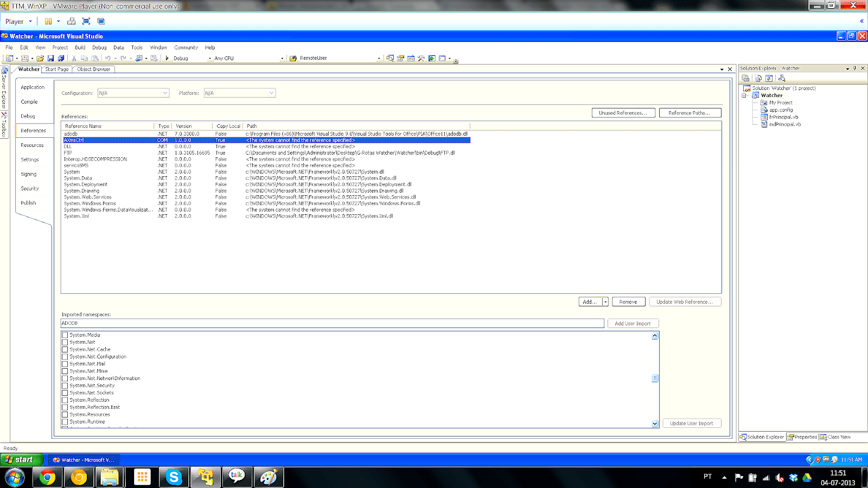The image size is (868, 488).
Task: Open the Platform N/A dropdown
Action: click(x=240, y=93)
